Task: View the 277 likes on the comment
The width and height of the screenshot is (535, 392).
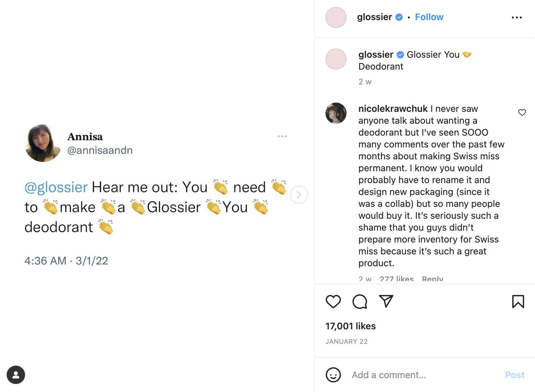Action: click(x=396, y=279)
